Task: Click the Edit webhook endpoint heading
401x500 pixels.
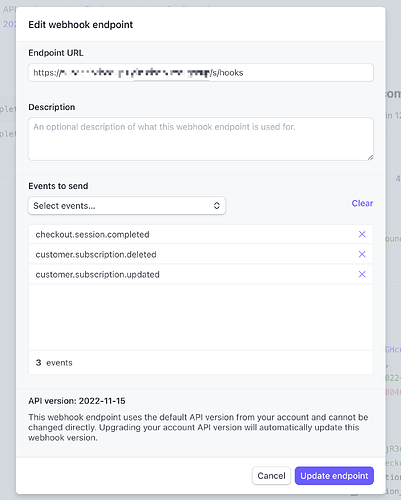Action: point(81,25)
